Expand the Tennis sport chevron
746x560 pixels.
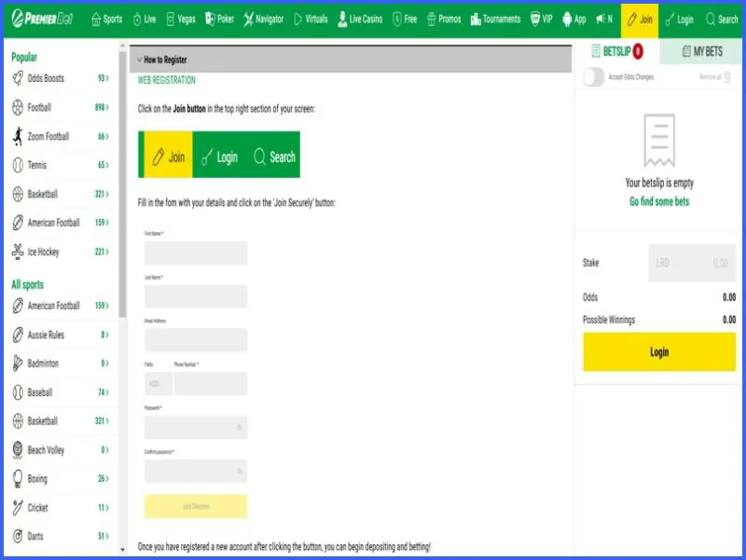coord(107,165)
